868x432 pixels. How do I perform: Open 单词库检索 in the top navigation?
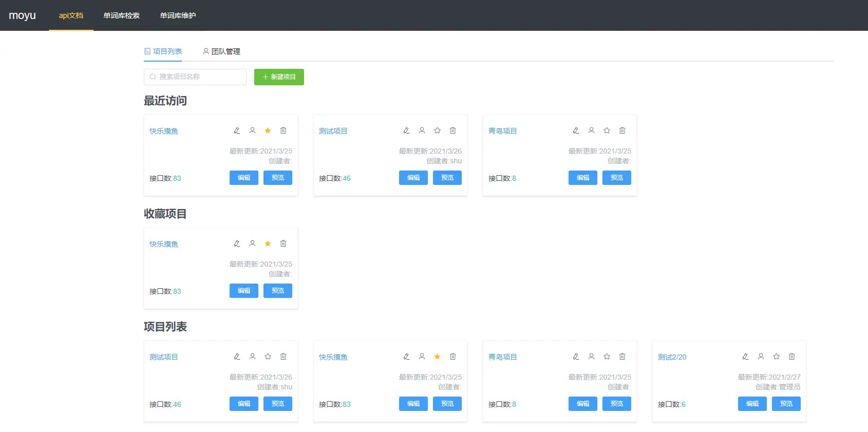(121, 15)
